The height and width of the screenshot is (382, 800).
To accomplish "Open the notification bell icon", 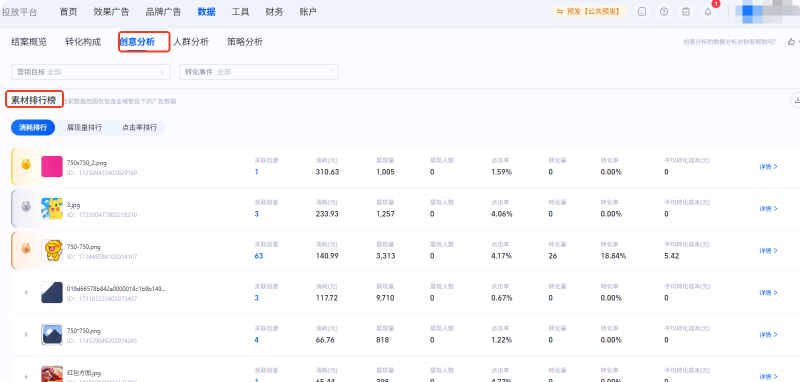I will 708,12.
